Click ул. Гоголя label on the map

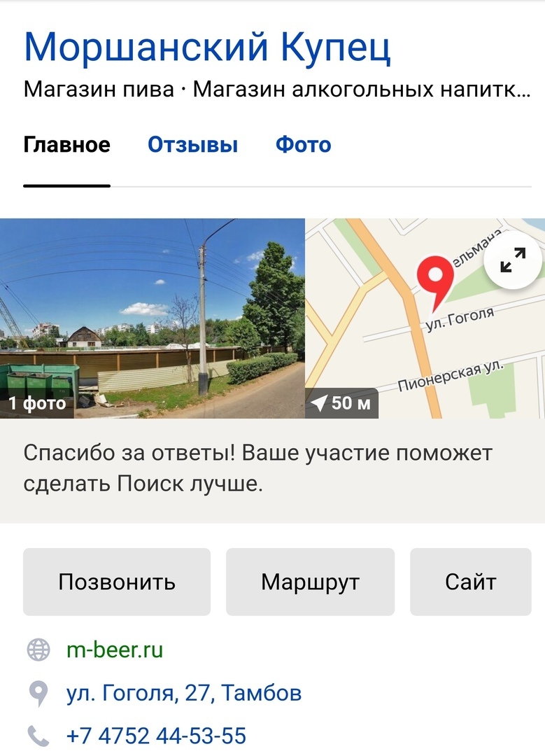tap(460, 318)
